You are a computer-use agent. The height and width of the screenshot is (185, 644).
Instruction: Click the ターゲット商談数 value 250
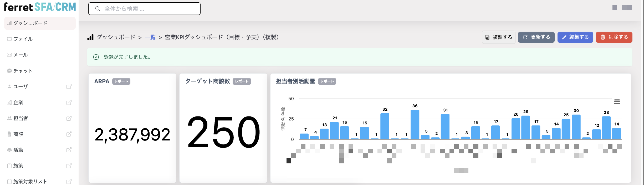coord(223,132)
